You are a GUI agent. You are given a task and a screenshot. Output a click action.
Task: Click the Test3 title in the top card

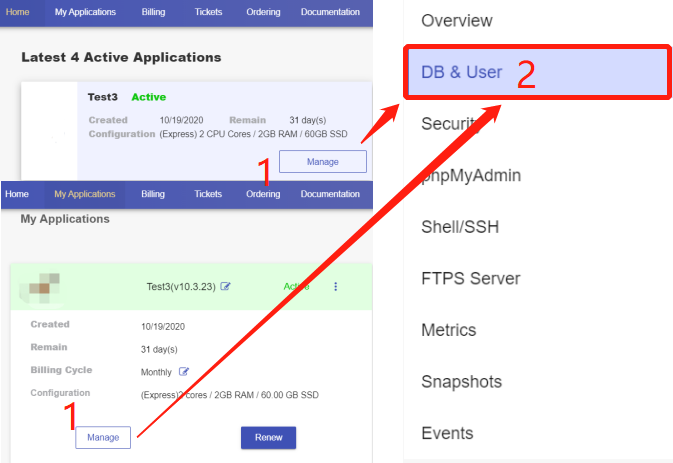click(x=103, y=97)
